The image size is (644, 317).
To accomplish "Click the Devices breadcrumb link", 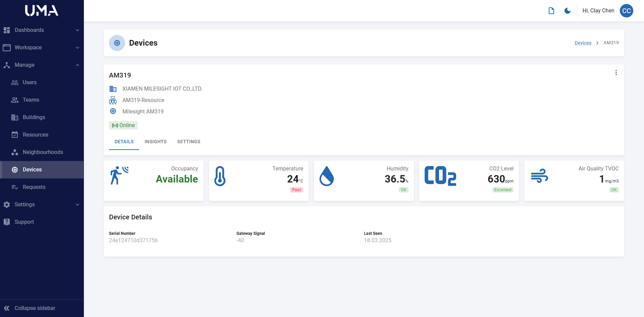I will (583, 43).
